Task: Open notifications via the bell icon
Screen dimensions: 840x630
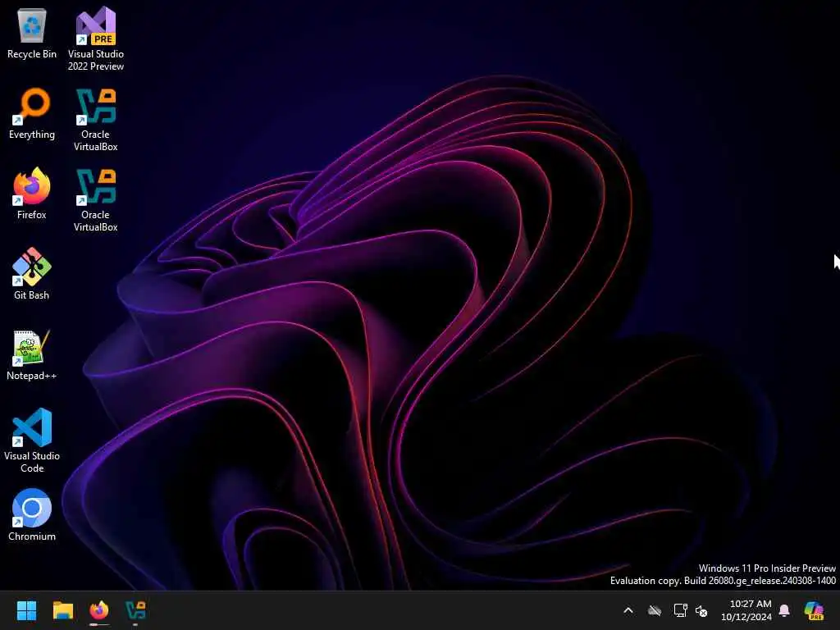Action: [784, 610]
